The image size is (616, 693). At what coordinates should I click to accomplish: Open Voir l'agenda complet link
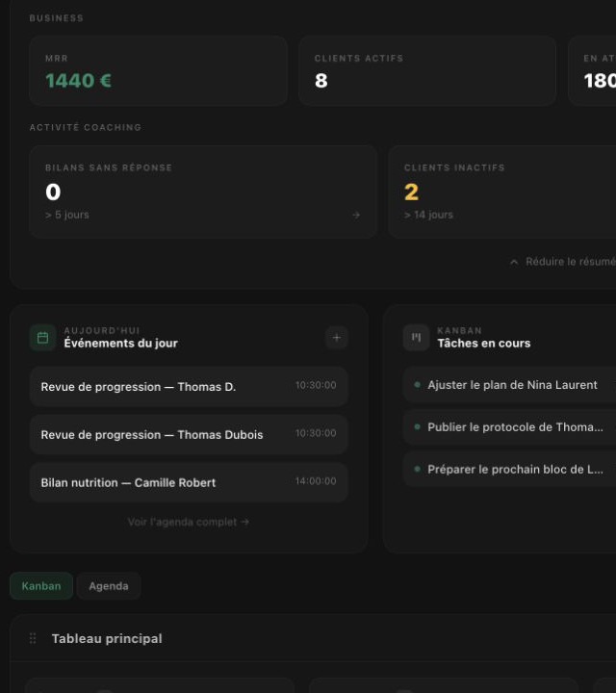tap(189, 522)
